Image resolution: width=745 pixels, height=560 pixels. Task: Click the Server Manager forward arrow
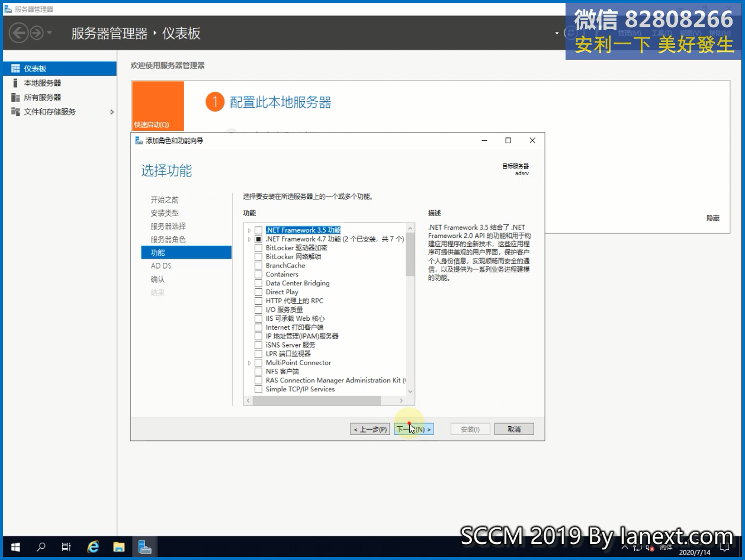point(36,33)
